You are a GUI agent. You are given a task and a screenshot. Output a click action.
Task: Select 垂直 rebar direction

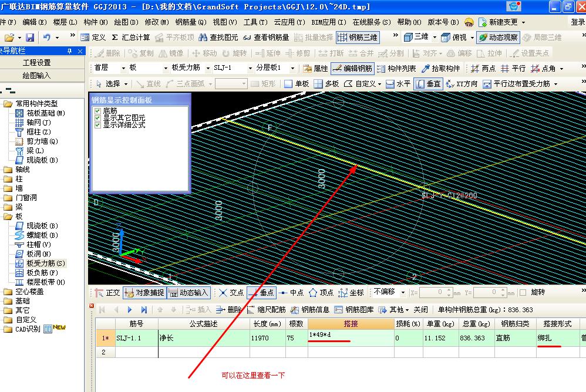coord(428,84)
